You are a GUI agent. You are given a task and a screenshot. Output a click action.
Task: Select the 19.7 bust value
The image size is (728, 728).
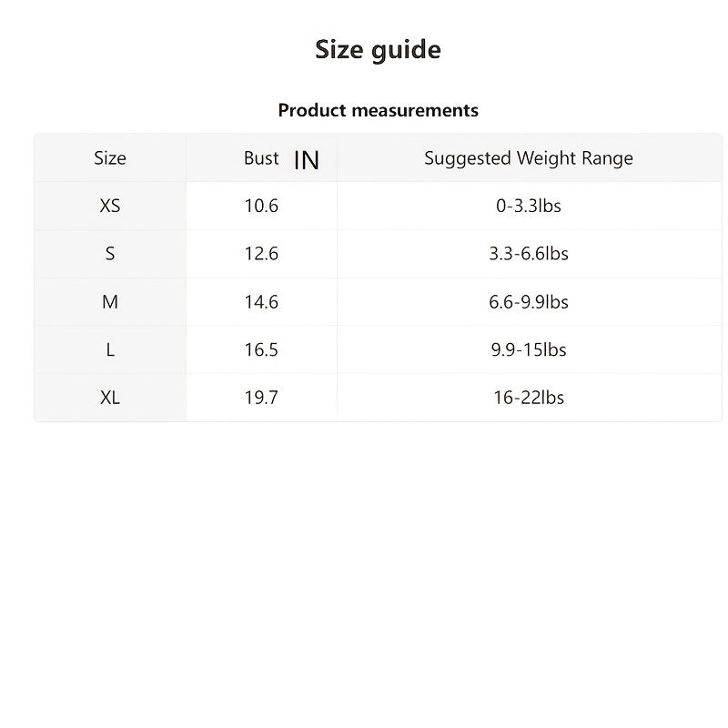click(x=261, y=398)
